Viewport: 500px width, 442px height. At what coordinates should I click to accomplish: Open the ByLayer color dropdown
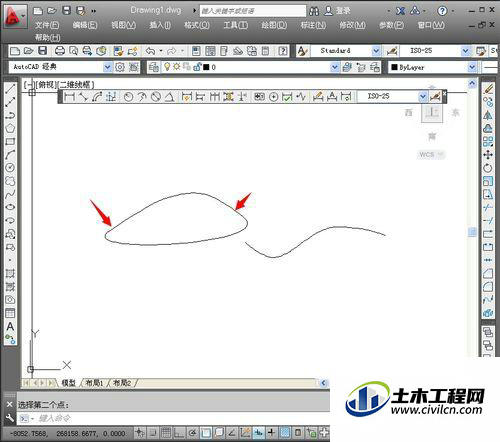point(472,67)
